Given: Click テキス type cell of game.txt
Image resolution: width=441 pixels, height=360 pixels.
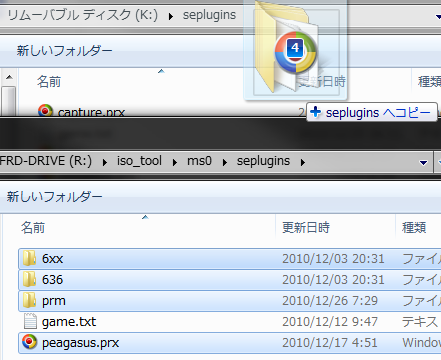Looking at the screenshot, I should [x=420, y=322].
